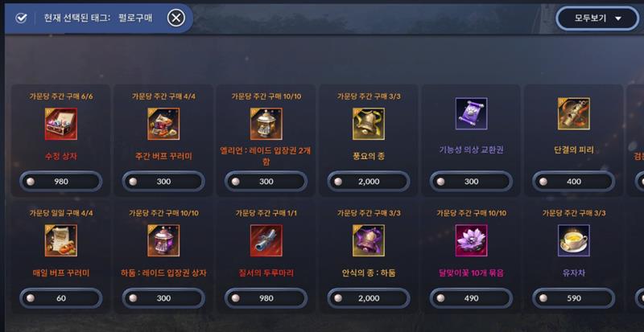Purchase 유자차 with the 590 button
The image size is (644, 332).
pyautogui.click(x=574, y=298)
